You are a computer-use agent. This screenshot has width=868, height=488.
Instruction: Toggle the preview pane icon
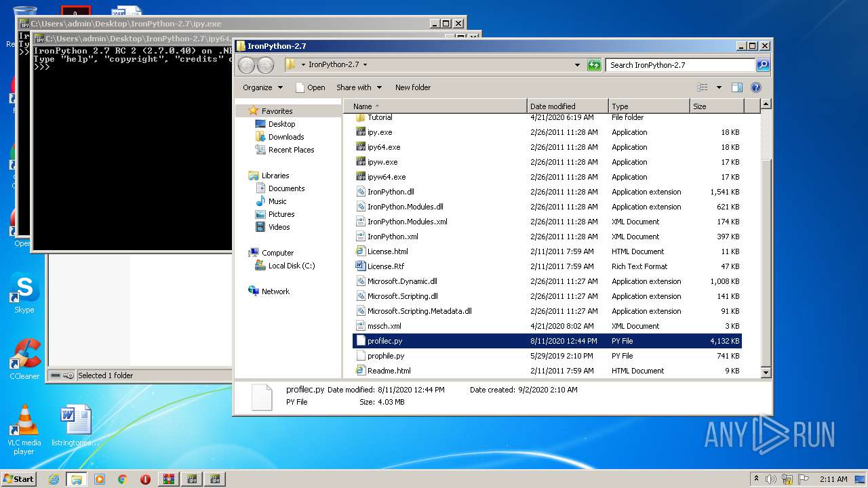point(737,87)
